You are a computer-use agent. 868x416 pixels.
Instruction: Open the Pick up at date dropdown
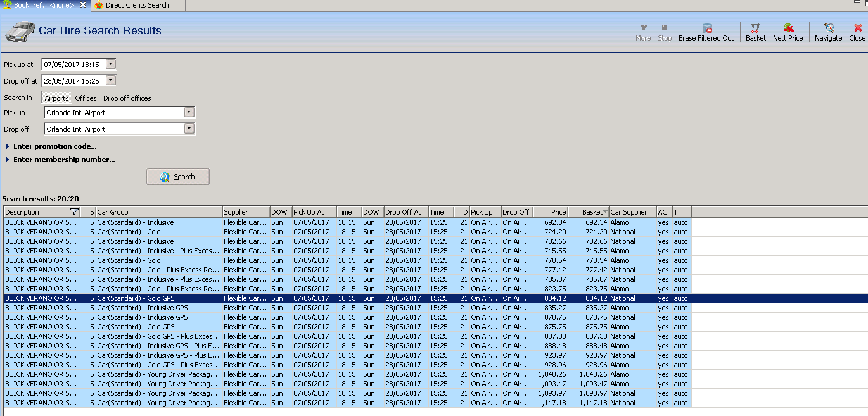pyautogui.click(x=111, y=64)
